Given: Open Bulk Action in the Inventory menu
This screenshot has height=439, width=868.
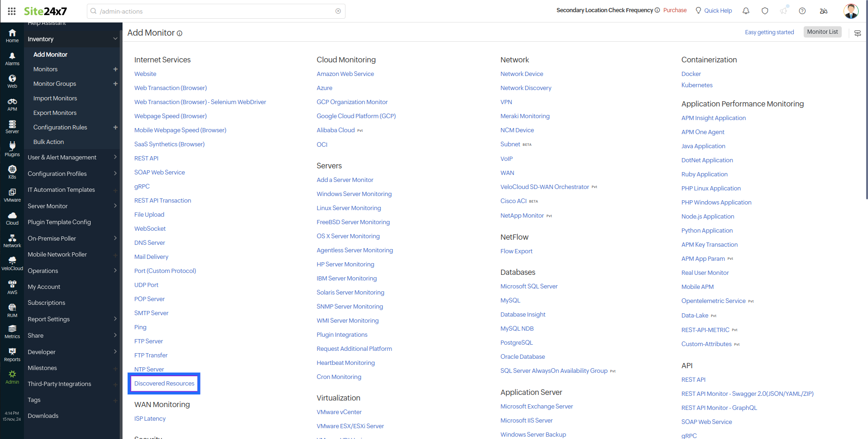Looking at the screenshot, I should point(48,142).
